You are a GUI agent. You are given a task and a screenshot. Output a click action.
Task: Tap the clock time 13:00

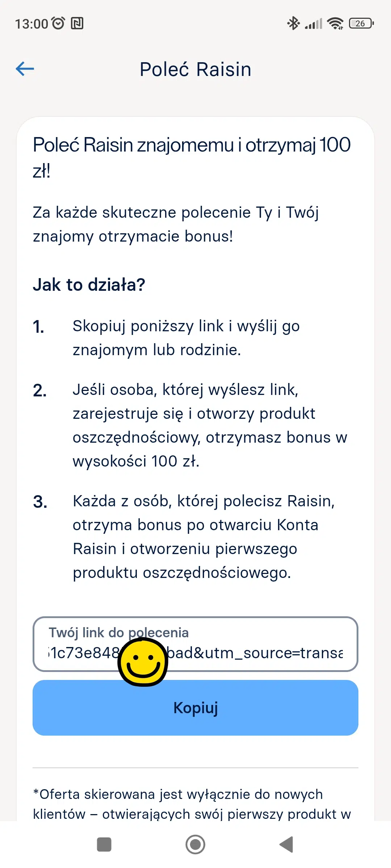coord(31,24)
